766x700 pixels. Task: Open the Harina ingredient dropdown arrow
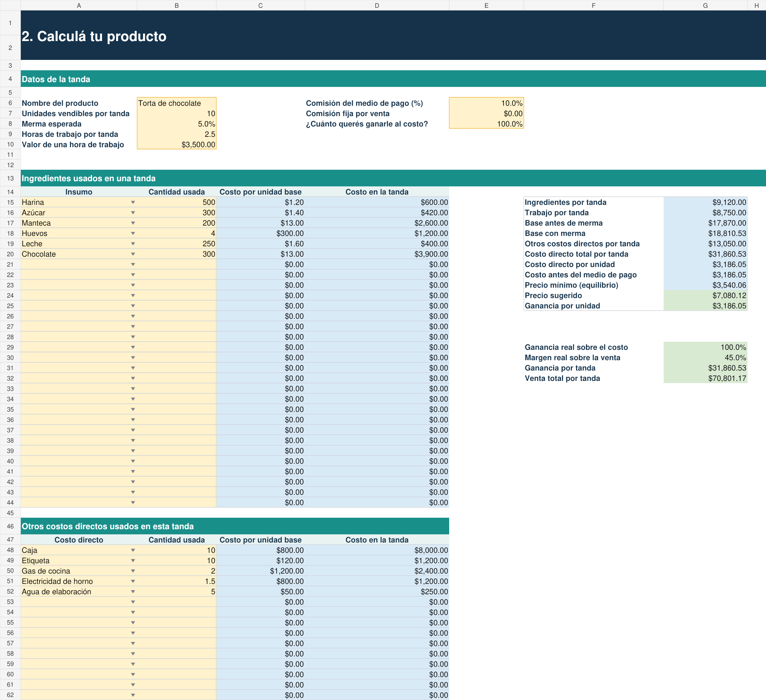click(133, 202)
